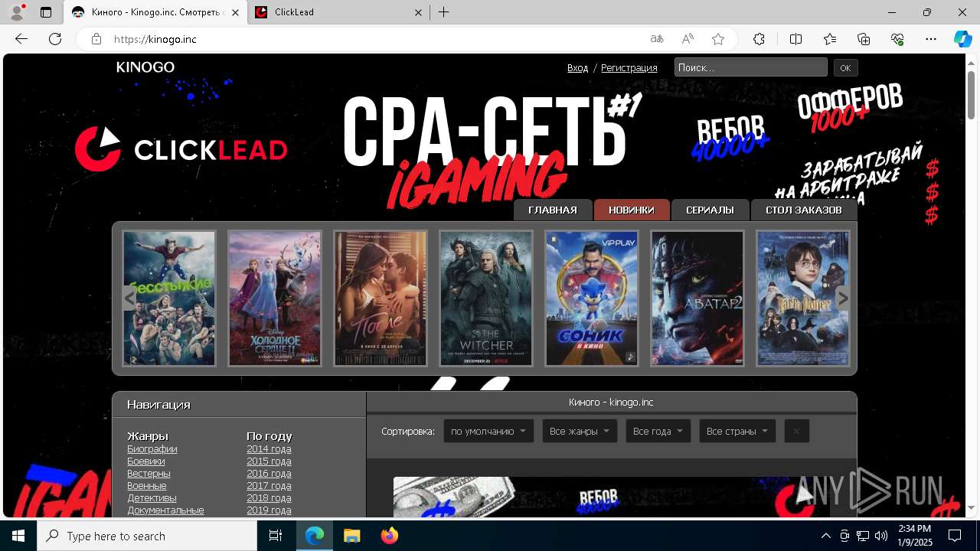Open the Harry Potter poster
The image size is (980, 551).
tap(803, 298)
